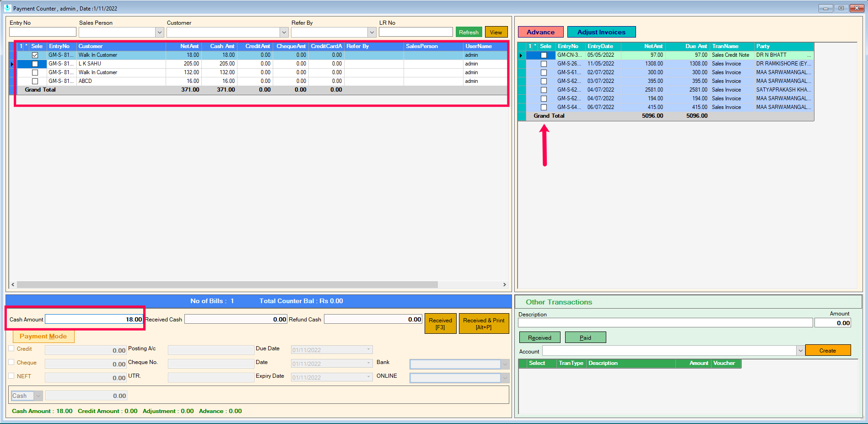The image size is (868, 424).
Task: Uncheck the first Walk In Customer bill
Action: (x=35, y=55)
